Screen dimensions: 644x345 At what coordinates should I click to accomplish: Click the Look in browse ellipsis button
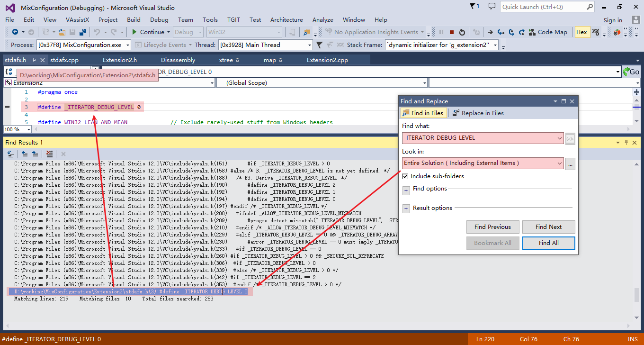pos(570,163)
